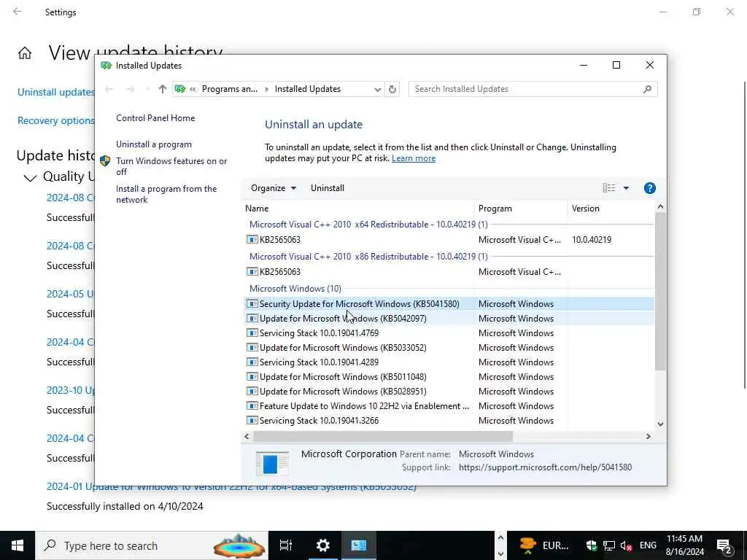
Task: Click the Control Panel taskbar icon
Action: tap(359, 545)
